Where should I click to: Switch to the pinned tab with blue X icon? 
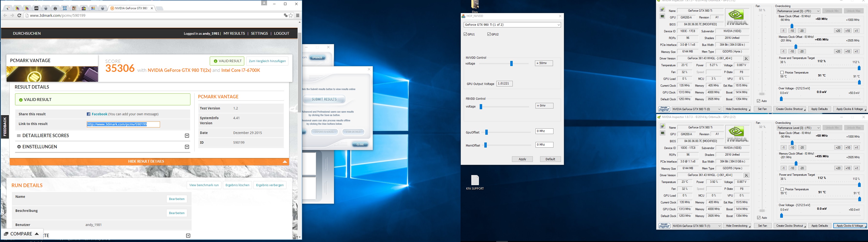click(x=65, y=8)
